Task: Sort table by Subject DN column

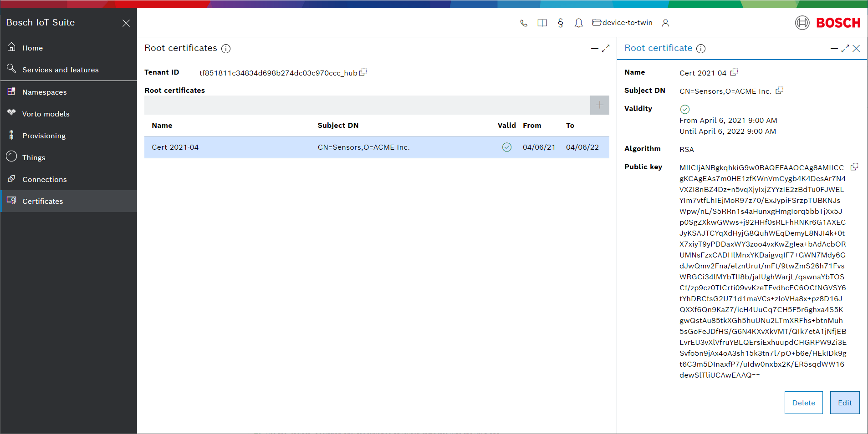Action: click(338, 126)
